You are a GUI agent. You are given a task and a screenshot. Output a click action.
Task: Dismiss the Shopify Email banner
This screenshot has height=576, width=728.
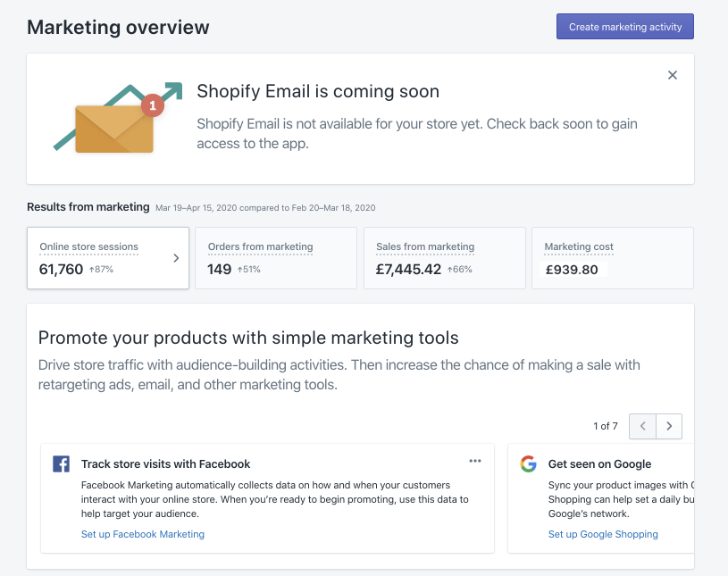coord(672,75)
